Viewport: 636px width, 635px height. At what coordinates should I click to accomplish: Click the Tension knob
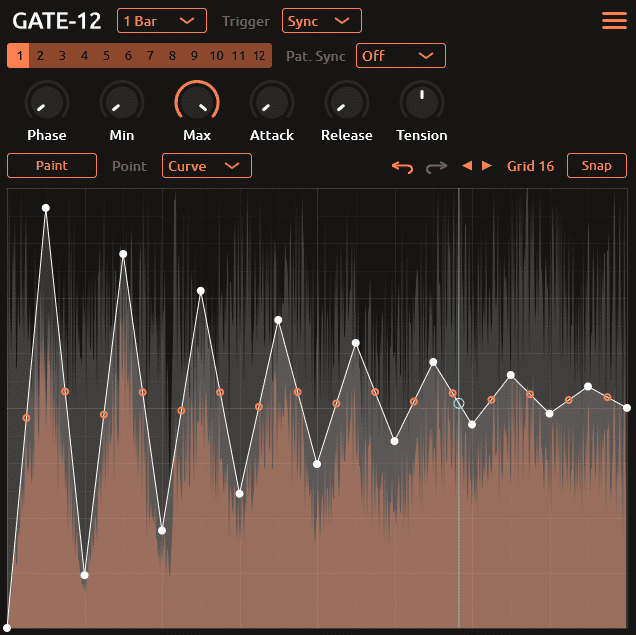click(x=422, y=102)
